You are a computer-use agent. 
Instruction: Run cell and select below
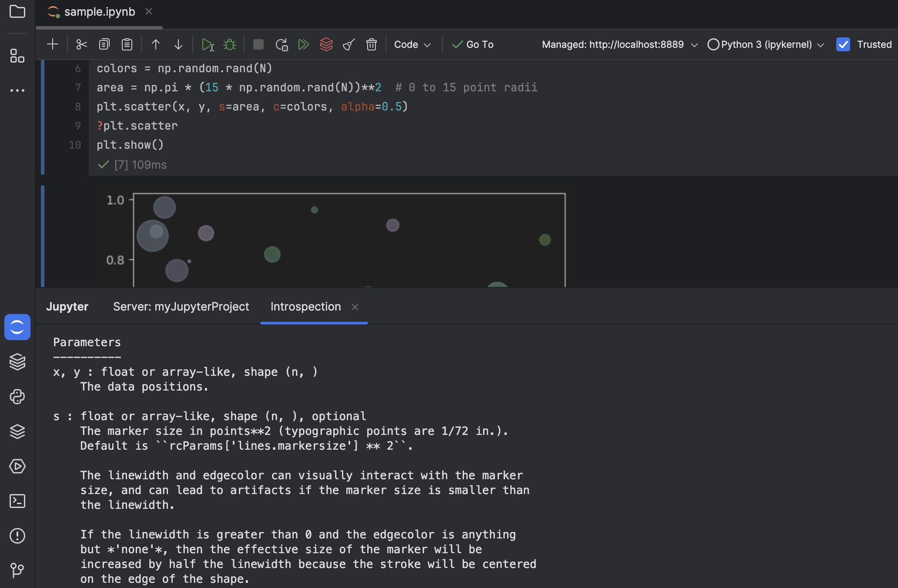pos(208,44)
